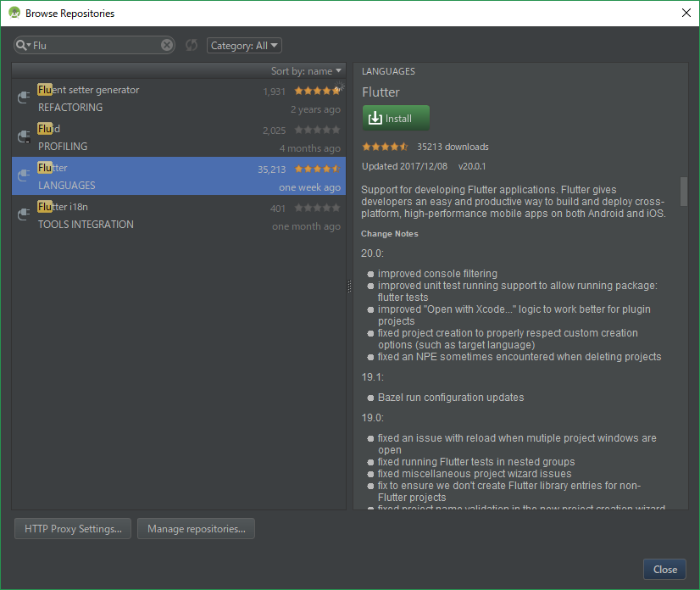700x590 pixels.
Task: Click the 401 download count
Action: point(278,209)
